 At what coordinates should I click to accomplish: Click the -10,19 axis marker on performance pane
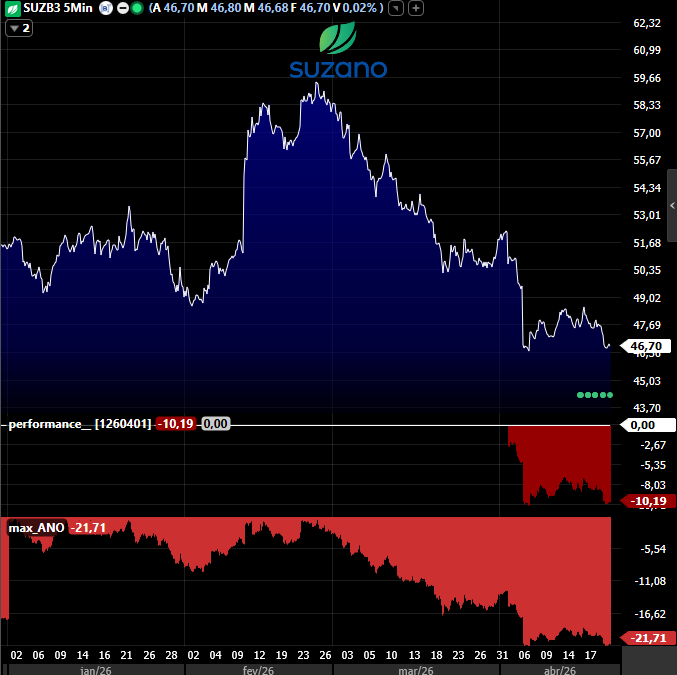click(648, 501)
